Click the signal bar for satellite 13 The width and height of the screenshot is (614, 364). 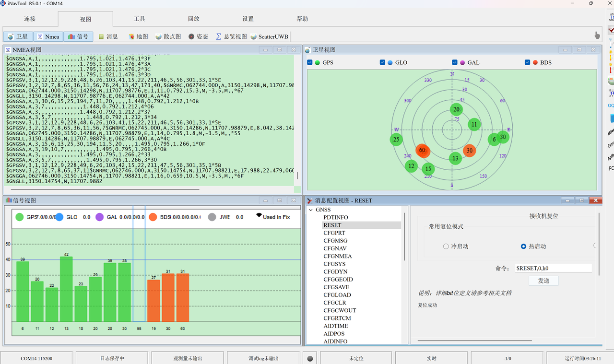66,289
